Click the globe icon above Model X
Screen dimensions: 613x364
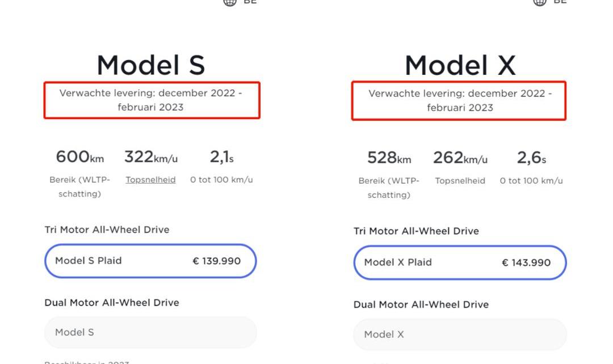click(x=539, y=2)
